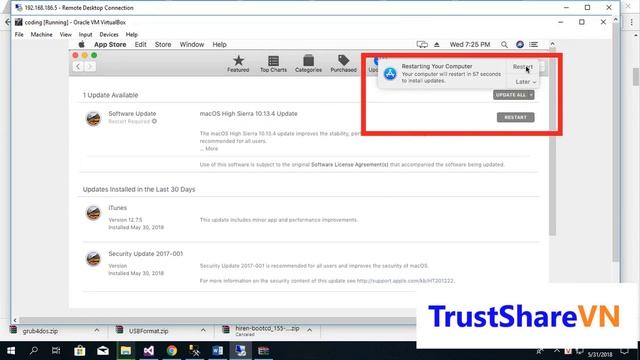Expand options for grub4dos.zip download
640x360 pixels.
tap(97, 330)
